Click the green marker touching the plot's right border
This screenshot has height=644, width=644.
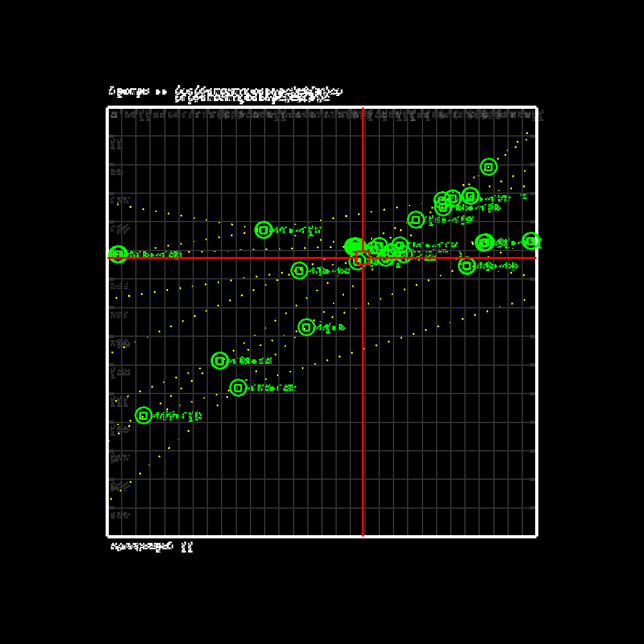[x=531, y=241]
